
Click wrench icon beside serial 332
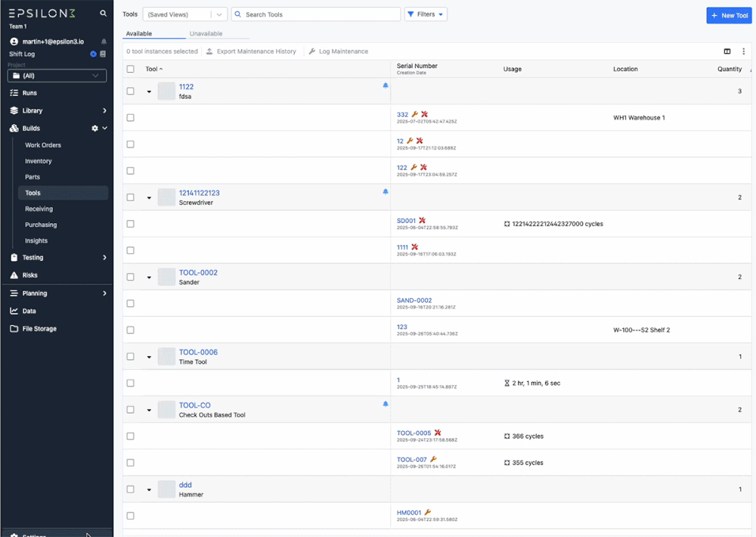point(414,114)
